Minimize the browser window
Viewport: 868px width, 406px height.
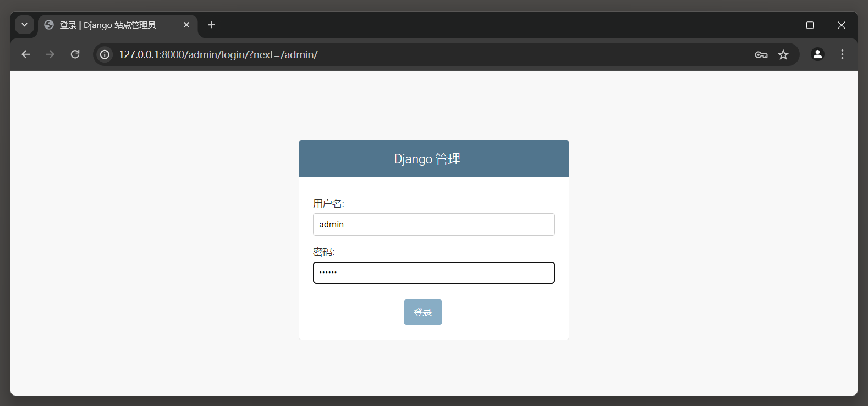(x=779, y=25)
